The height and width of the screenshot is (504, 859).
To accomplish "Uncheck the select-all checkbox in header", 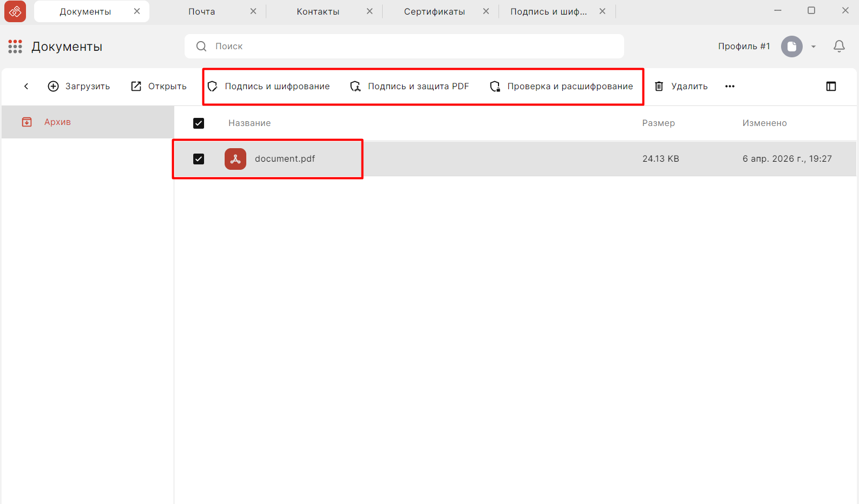I will 199,123.
